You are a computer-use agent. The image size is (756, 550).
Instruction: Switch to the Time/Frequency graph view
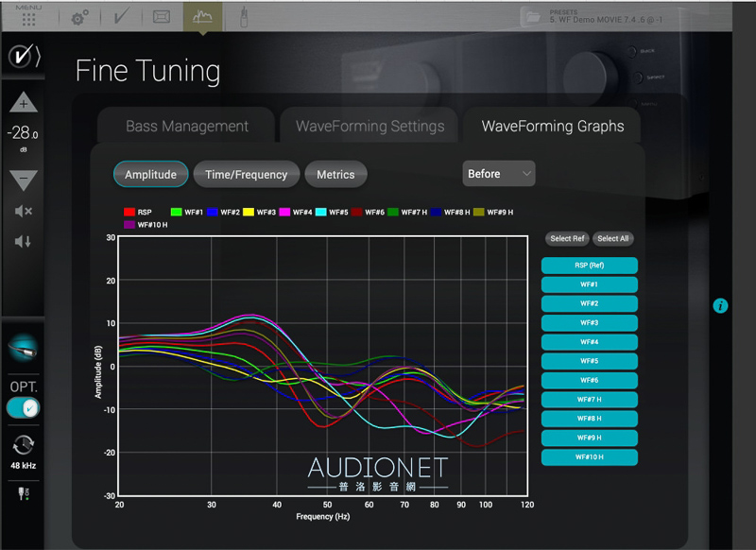coord(247,175)
